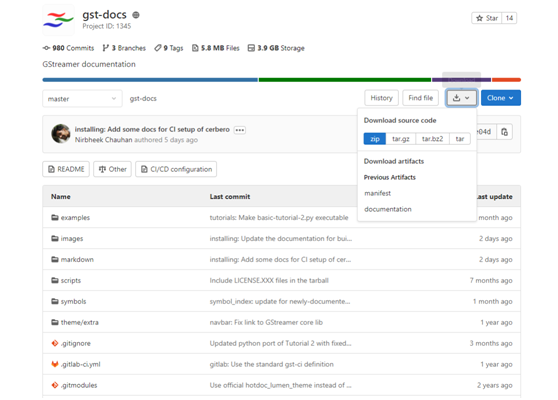Click the Name column header
This screenshot has width=558, height=400.
(x=60, y=196)
